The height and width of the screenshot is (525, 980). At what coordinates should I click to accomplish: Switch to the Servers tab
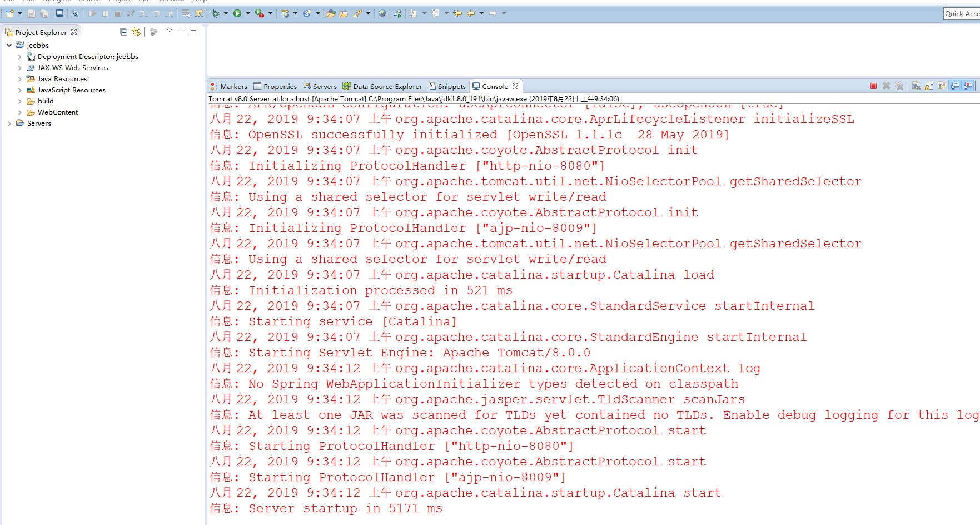[x=320, y=86]
